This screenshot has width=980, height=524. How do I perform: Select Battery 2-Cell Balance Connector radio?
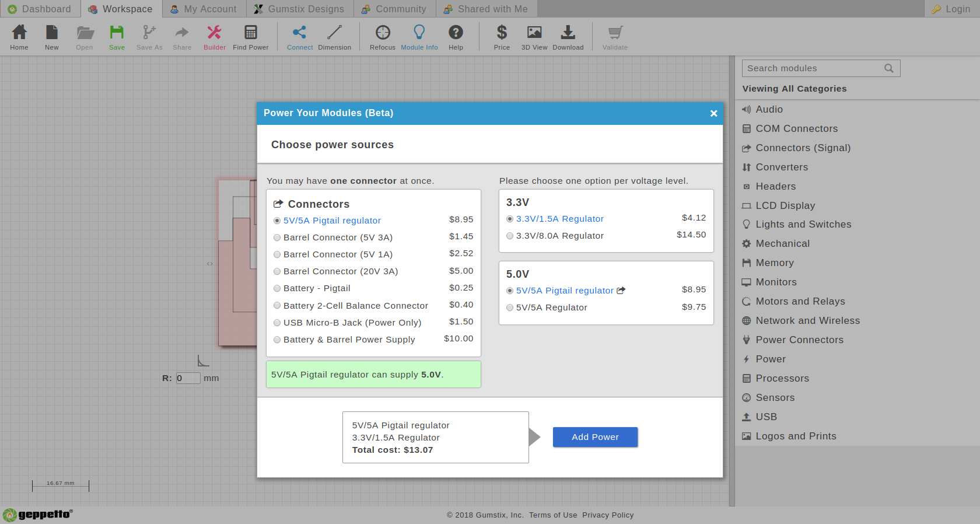(277, 306)
